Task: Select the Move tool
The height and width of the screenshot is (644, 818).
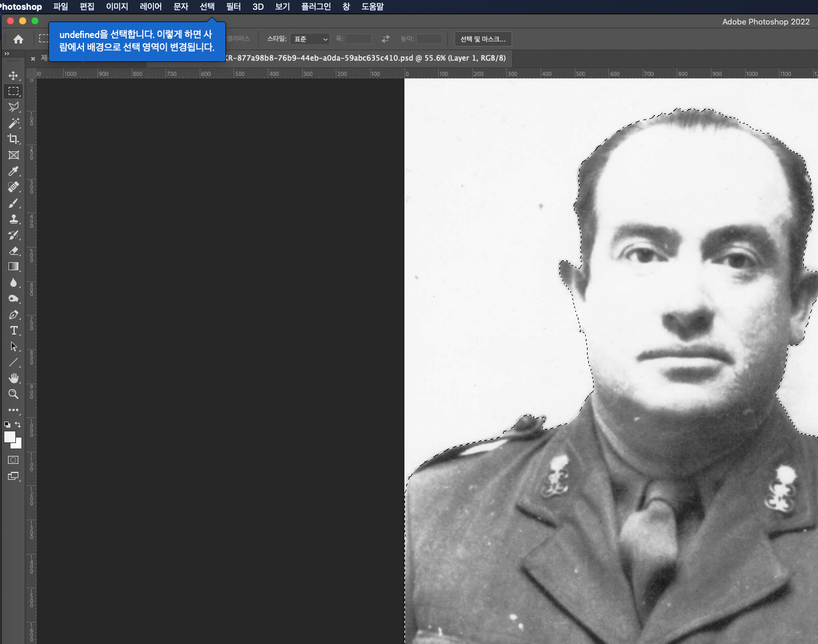Action: coord(13,75)
